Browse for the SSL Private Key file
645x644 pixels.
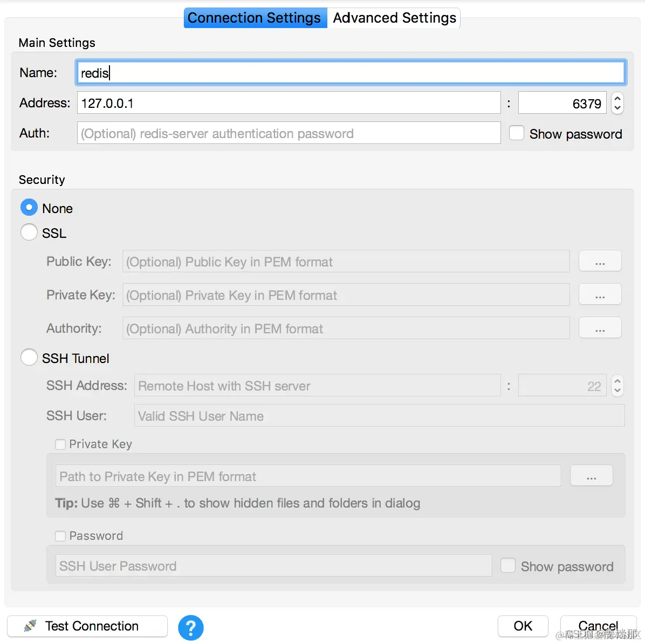pyautogui.click(x=600, y=294)
